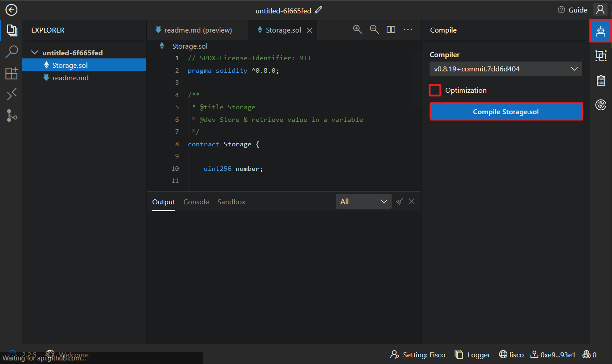
Task: Close the Storage.sol editor tab
Action: click(310, 30)
